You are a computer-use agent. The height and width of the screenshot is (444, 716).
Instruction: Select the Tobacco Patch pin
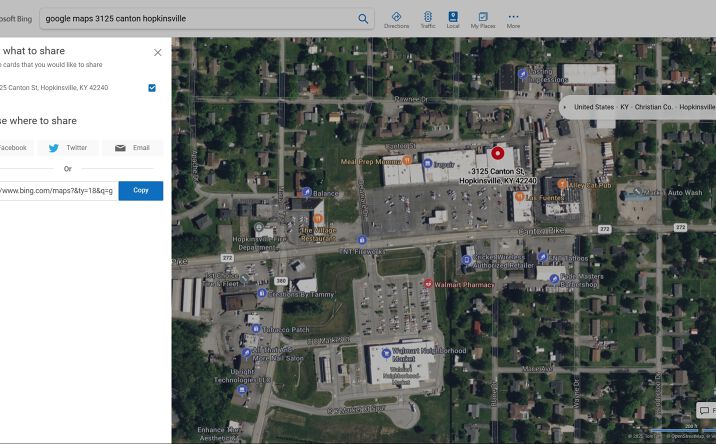(x=256, y=328)
